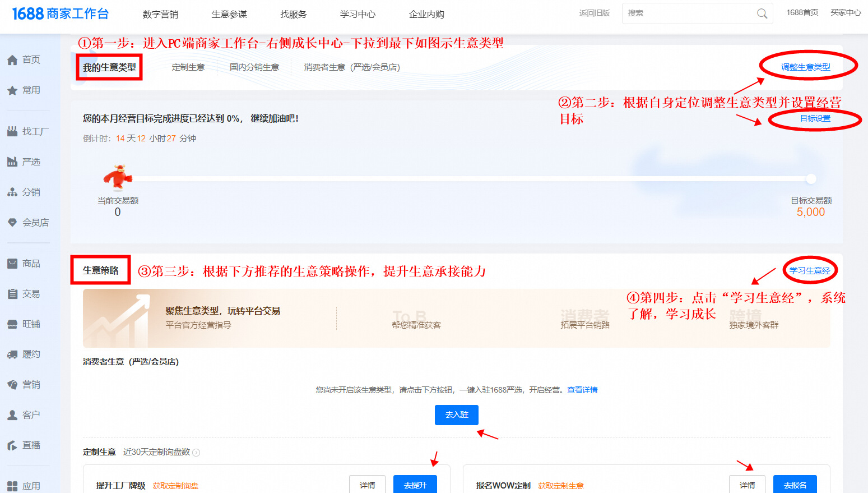
Task: Open the 数字营销 top menu
Action: coord(160,14)
